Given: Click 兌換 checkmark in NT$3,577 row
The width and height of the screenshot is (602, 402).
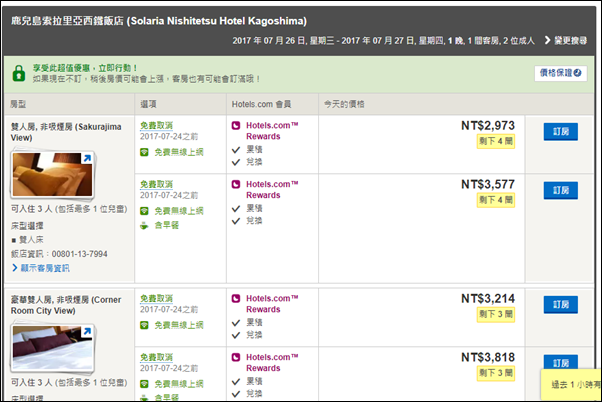Looking at the screenshot, I should pos(236,221).
